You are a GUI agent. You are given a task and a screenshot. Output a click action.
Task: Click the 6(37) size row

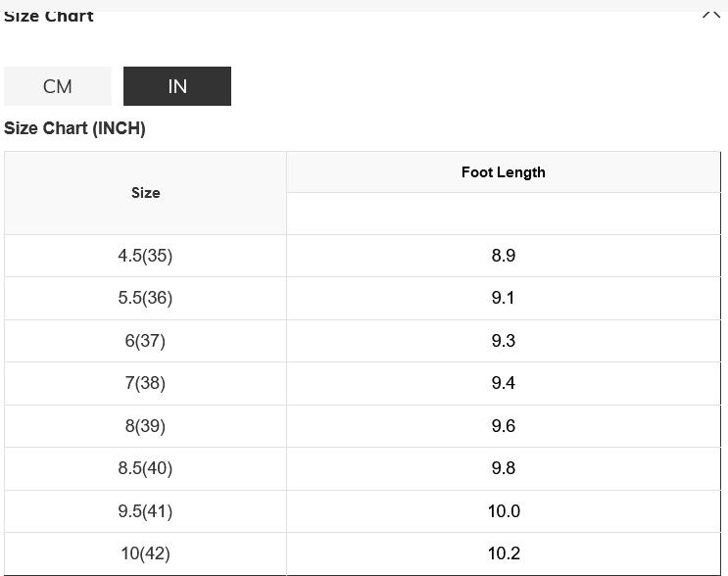(x=145, y=341)
